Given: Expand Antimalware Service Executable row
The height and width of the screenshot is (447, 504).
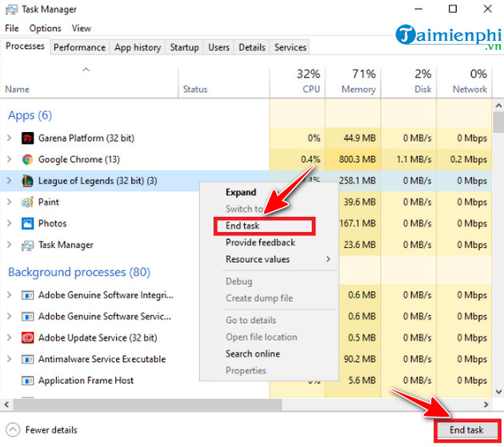Looking at the screenshot, I should (x=10, y=359).
